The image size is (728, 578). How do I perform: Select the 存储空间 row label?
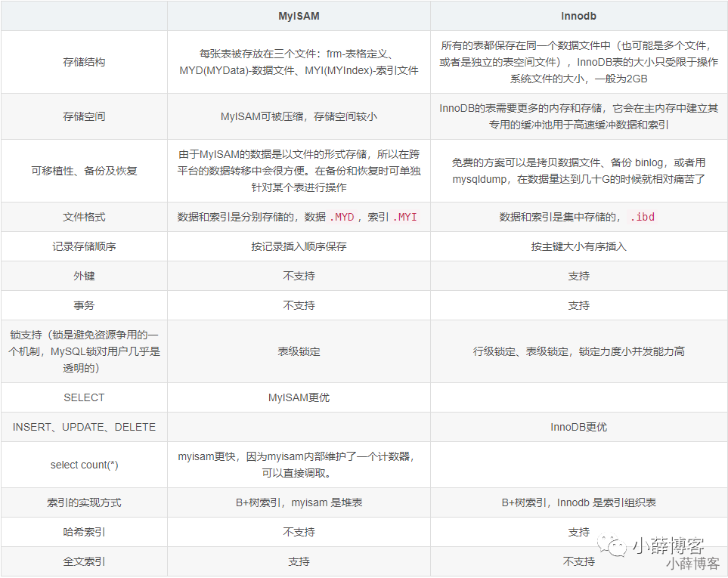(x=84, y=116)
